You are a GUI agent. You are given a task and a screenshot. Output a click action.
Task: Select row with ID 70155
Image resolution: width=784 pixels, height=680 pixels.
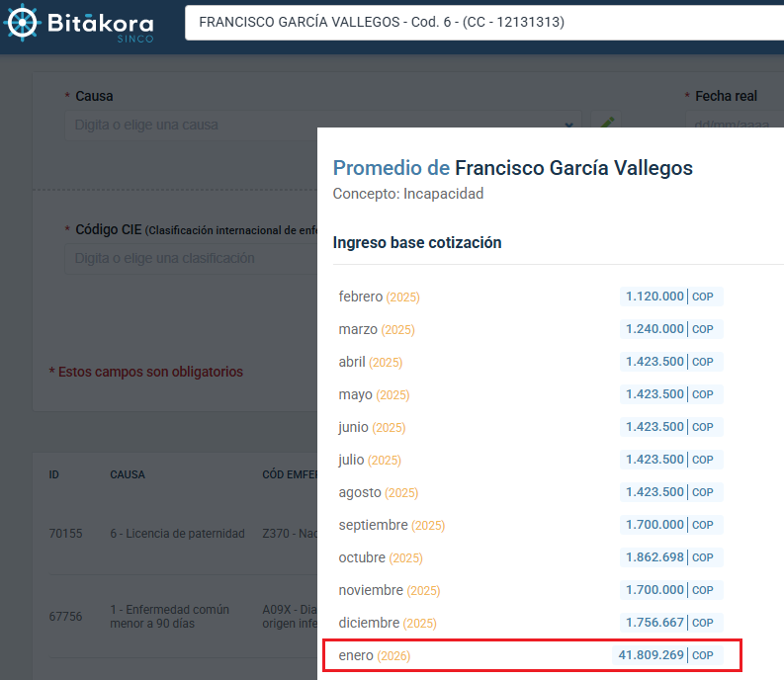(66, 534)
